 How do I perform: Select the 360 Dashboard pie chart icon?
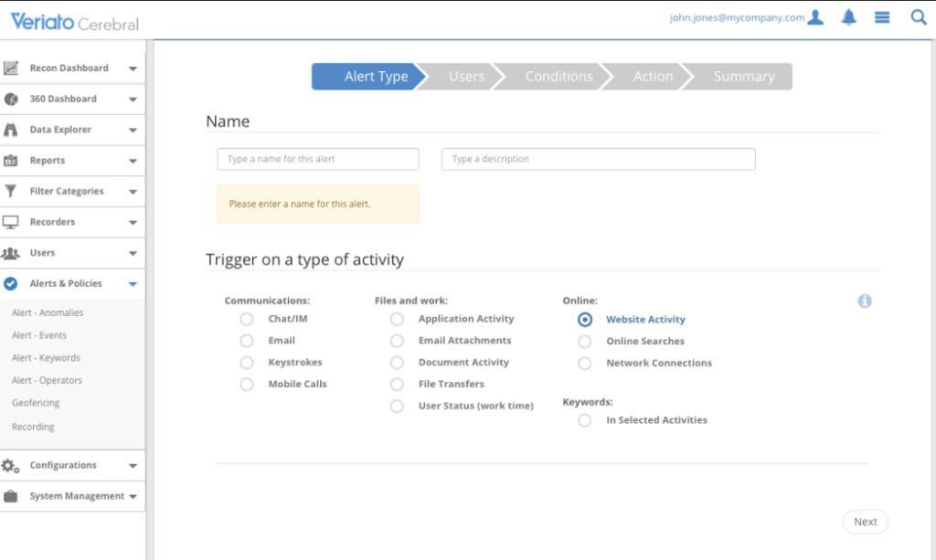[13, 99]
